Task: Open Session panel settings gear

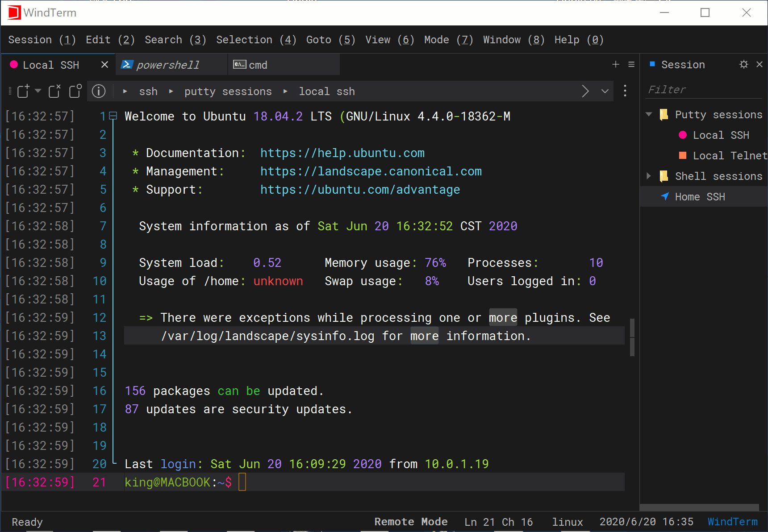Action: coord(743,64)
